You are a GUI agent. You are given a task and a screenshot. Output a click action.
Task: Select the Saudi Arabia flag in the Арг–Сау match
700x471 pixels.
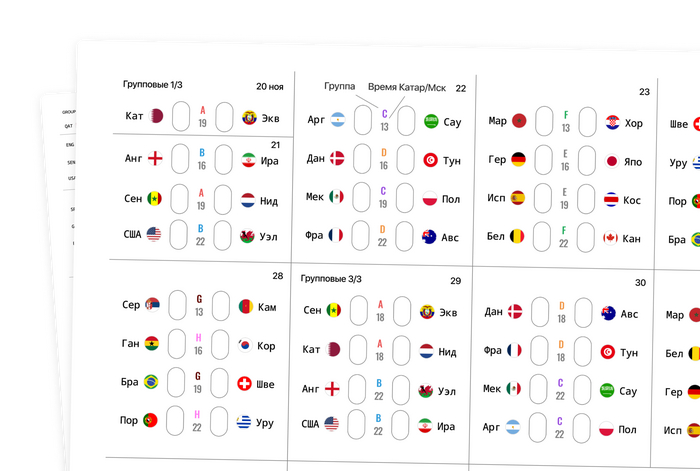tap(431, 121)
